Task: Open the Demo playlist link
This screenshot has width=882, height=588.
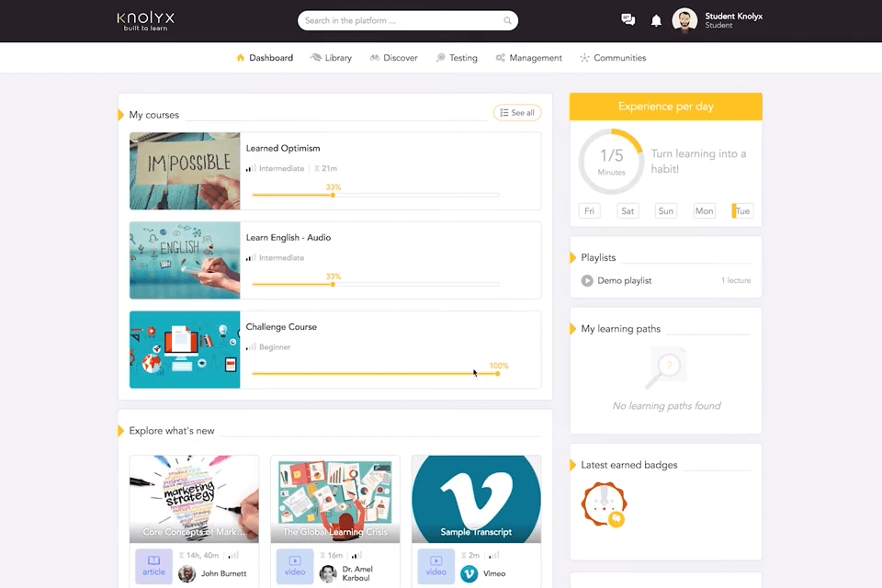Action: coord(625,280)
